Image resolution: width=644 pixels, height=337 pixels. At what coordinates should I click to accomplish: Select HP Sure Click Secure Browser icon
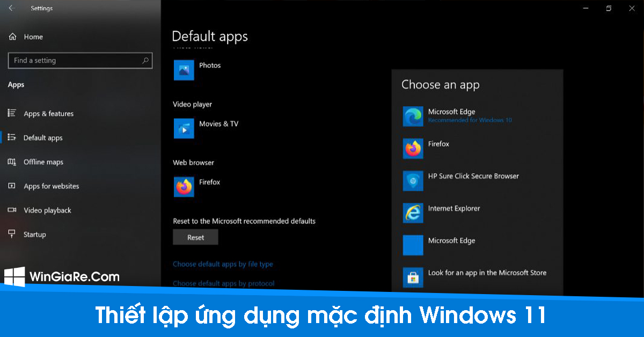[x=413, y=181]
